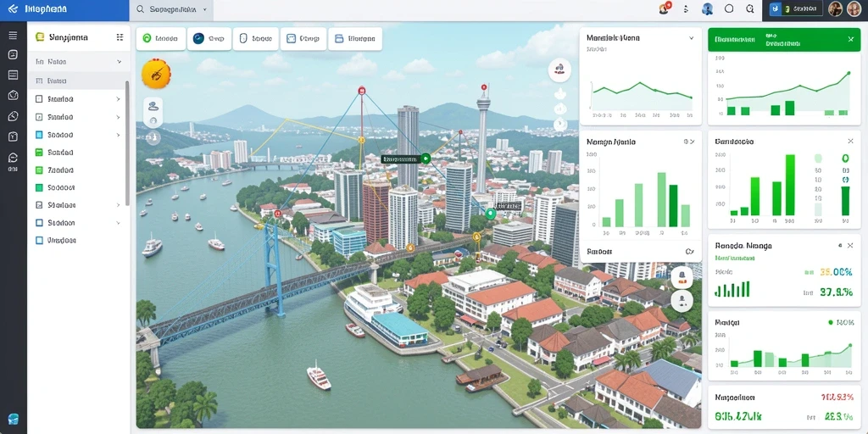This screenshot has width=868, height=434.
Task: Expand the row with the light blue checkbox
Action: pos(119,135)
